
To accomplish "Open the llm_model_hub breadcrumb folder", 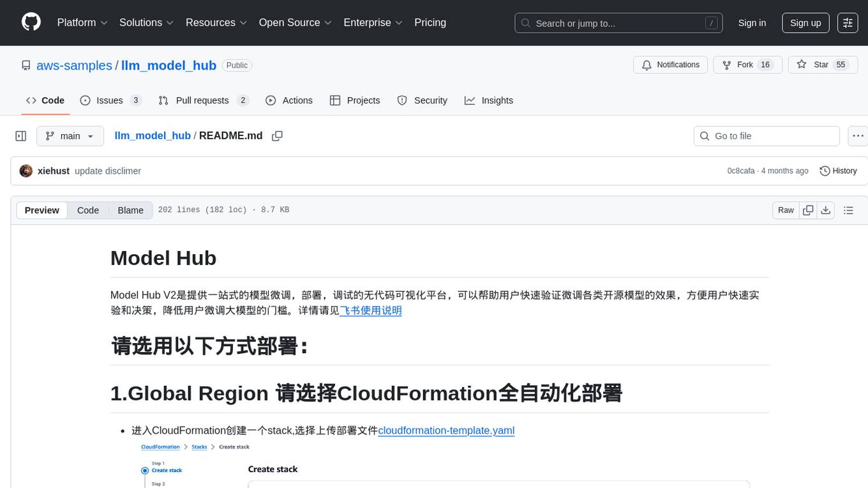I will coord(153,135).
